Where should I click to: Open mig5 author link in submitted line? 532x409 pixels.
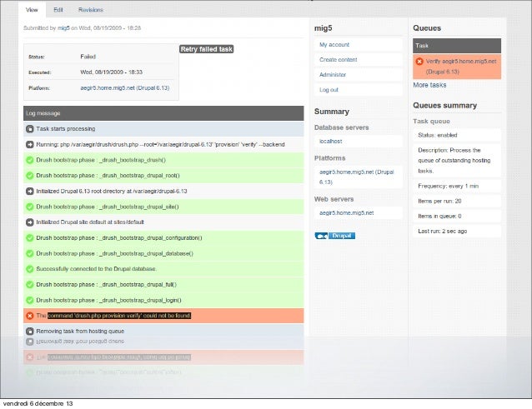click(x=63, y=28)
